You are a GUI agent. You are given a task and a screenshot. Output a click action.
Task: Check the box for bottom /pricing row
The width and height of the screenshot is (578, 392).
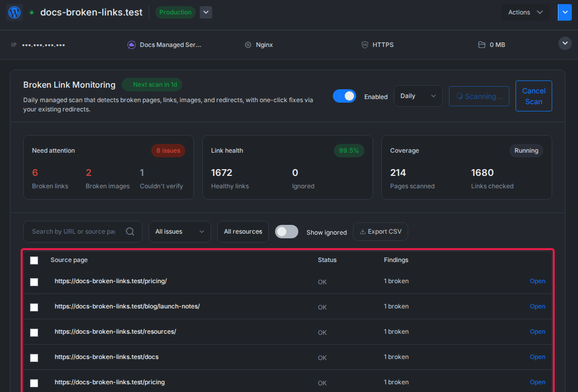(34, 383)
